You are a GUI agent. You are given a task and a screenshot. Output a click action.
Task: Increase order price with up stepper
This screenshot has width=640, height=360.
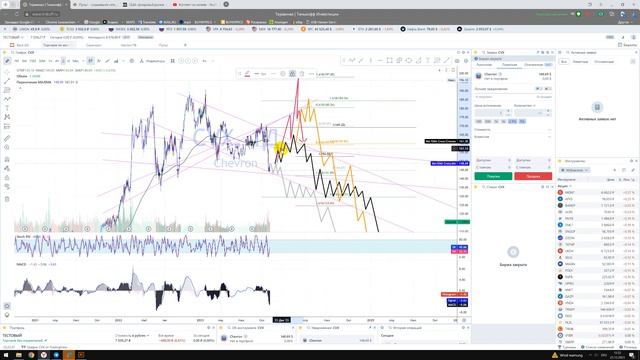coord(509,111)
